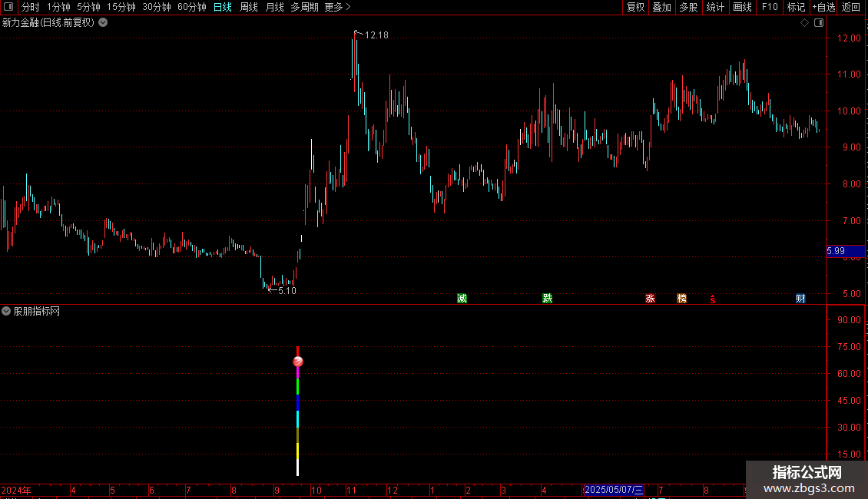Click the red $ event marker
The image size is (868, 499).
[712, 299]
